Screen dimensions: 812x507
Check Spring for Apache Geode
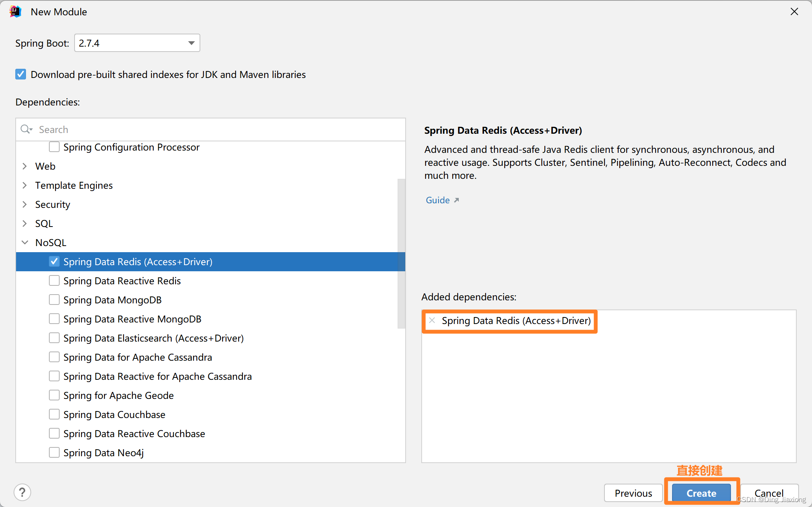point(54,395)
